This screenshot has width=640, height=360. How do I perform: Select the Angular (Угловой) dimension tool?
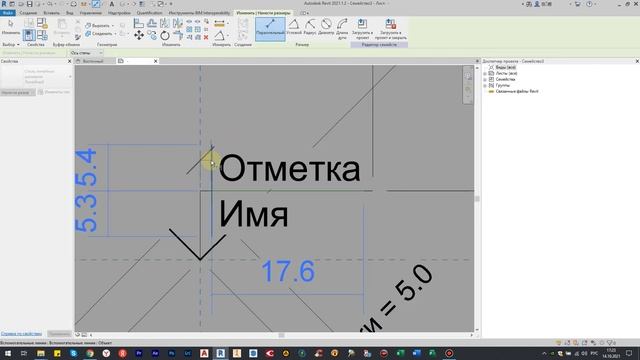(293, 27)
